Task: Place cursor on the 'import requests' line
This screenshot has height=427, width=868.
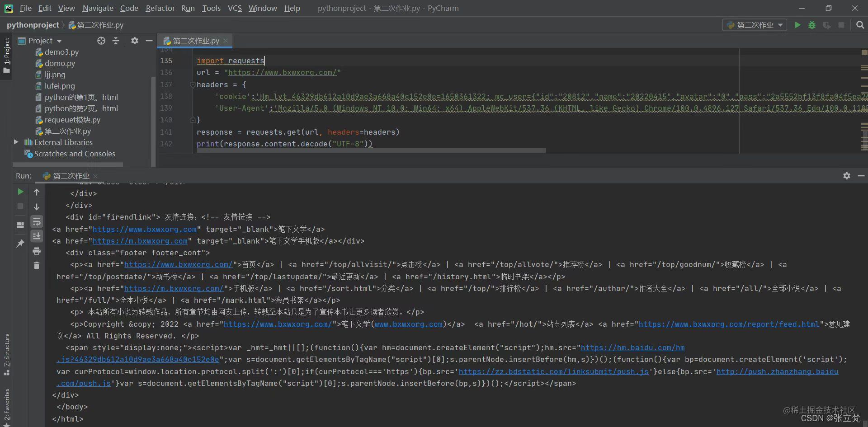Action: tap(230, 61)
